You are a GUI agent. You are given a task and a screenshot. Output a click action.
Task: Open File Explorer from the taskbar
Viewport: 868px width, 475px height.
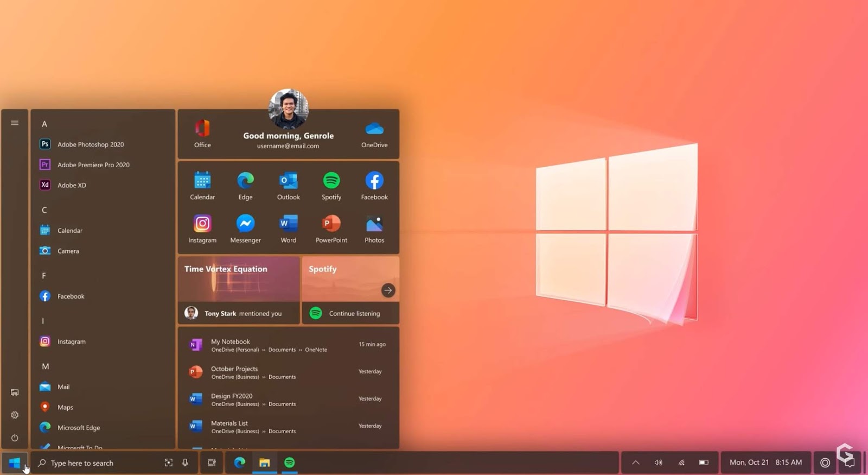[264, 463]
